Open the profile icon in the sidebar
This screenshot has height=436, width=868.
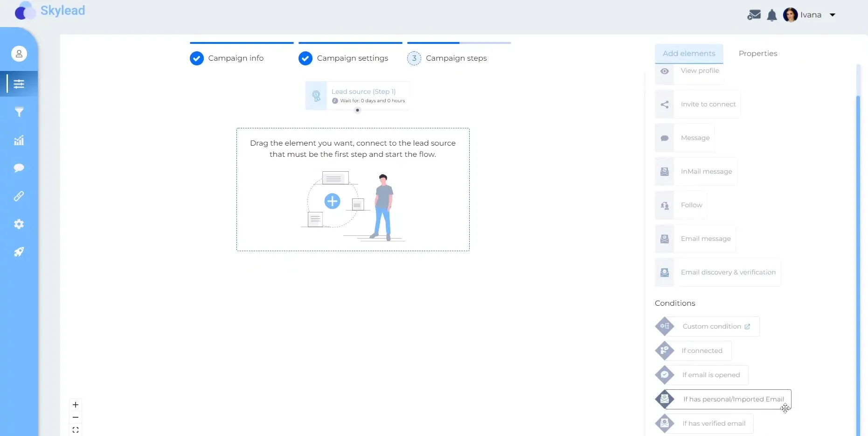pos(19,54)
